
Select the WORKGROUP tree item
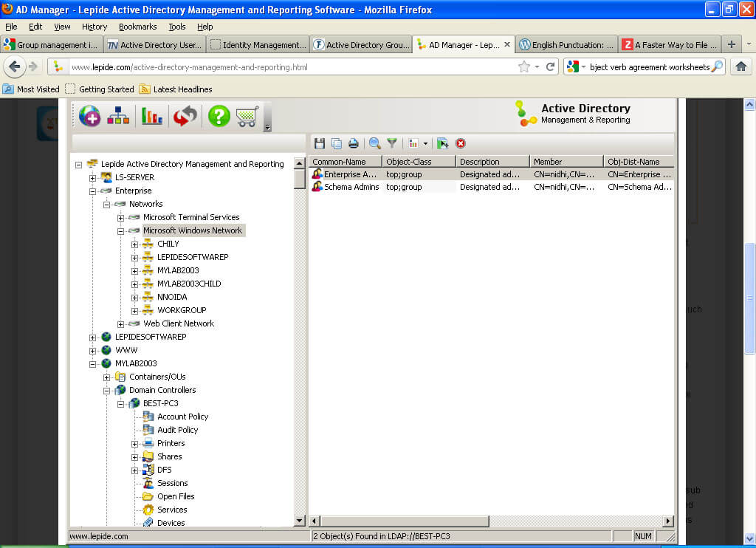click(x=182, y=310)
